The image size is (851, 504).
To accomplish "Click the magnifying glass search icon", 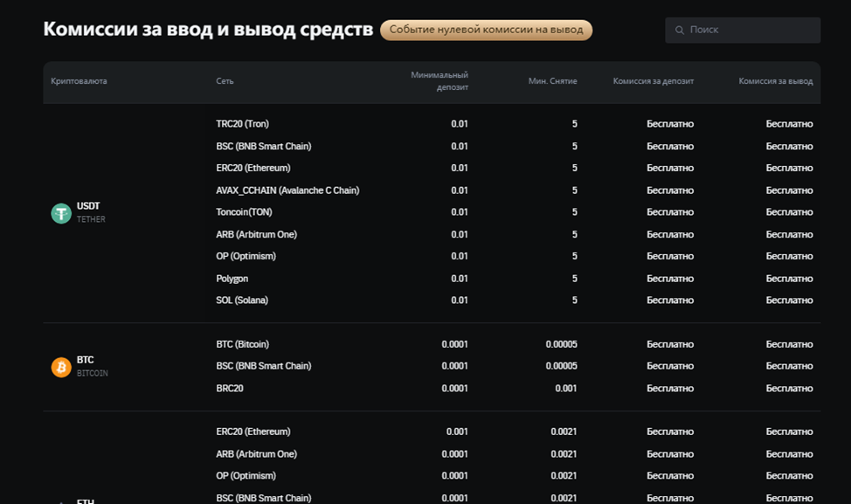I will (x=680, y=31).
